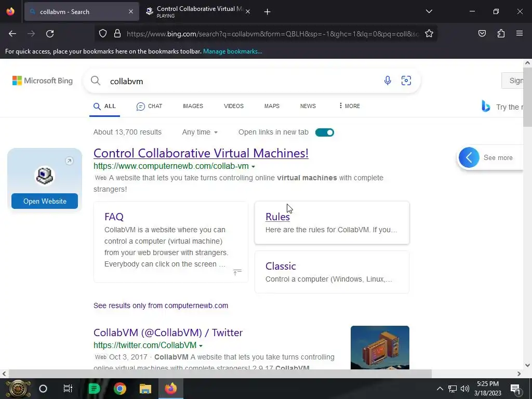The image size is (532, 399).
Task: Click the address bar URL
Action: pyautogui.click(x=272, y=34)
